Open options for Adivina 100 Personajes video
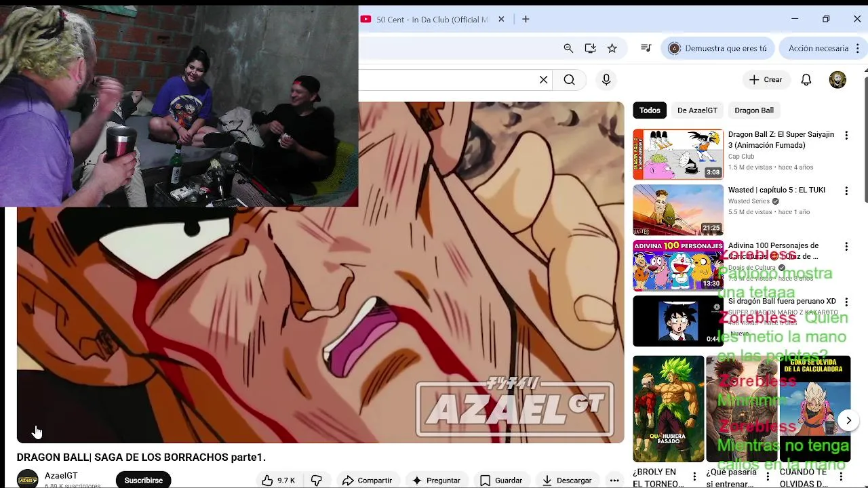This screenshot has height=488, width=868. coord(846,247)
